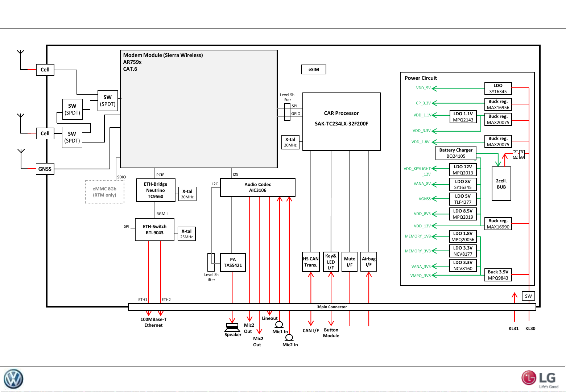Click the RGMII bus label
The height and width of the screenshot is (392, 566).
(x=162, y=214)
